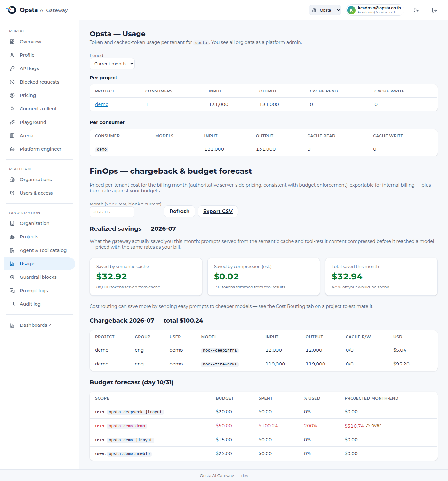Open the Overview grid icon

[12, 42]
